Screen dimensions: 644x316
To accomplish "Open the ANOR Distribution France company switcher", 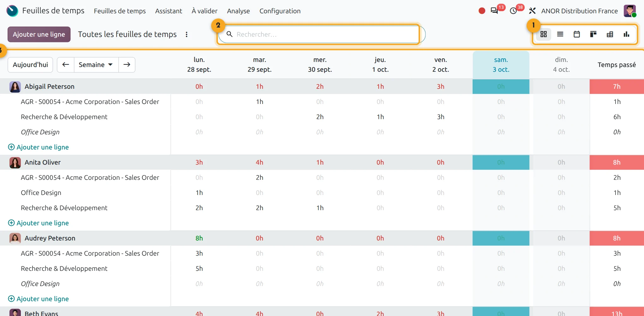I will (579, 11).
